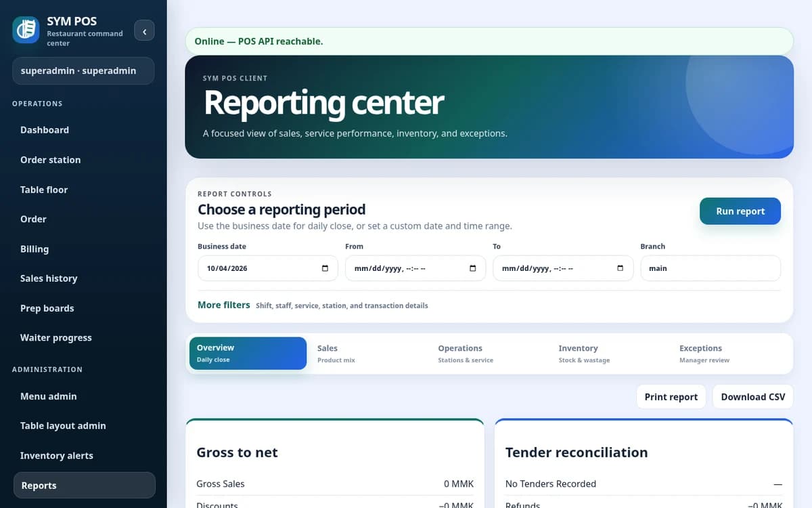
Task: Click the Run report button
Action: click(740, 211)
